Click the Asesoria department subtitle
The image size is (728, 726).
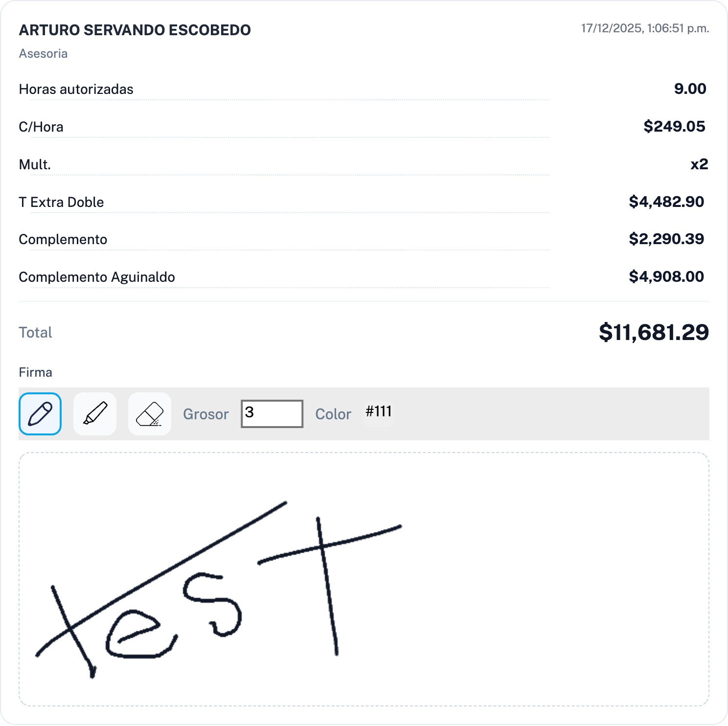coord(43,53)
